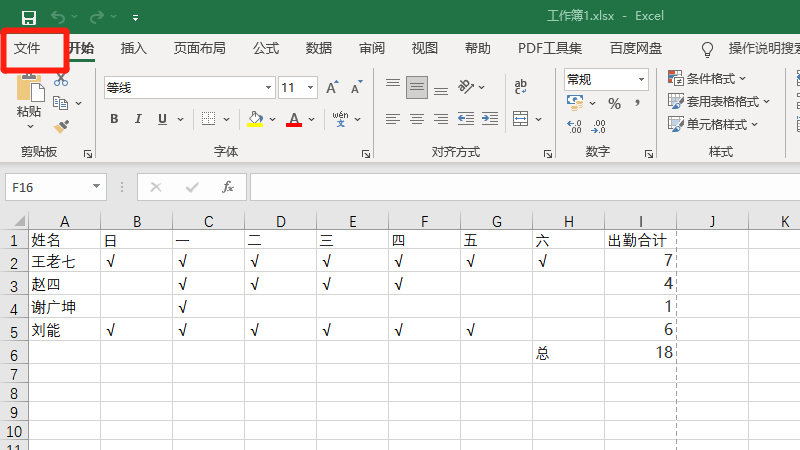The height and width of the screenshot is (450, 800).
Task: Click the Format Painter brush icon
Action: 61,126
